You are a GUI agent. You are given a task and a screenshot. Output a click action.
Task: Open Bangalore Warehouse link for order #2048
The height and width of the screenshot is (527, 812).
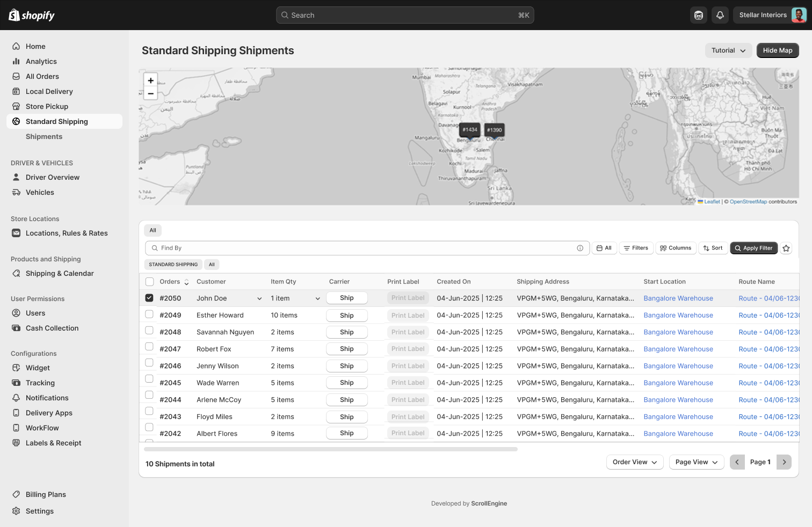pyautogui.click(x=678, y=332)
